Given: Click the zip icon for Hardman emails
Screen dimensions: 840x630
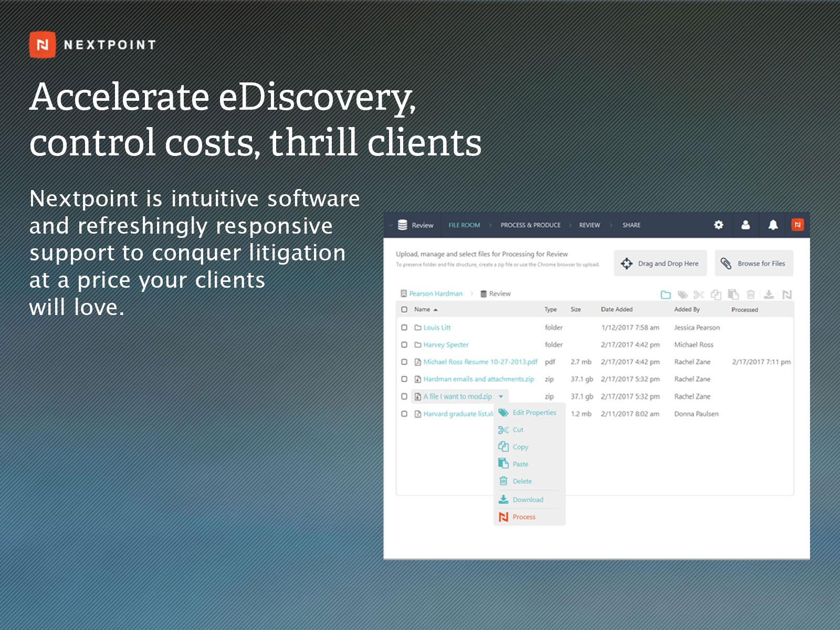Looking at the screenshot, I should click(x=418, y=379).
